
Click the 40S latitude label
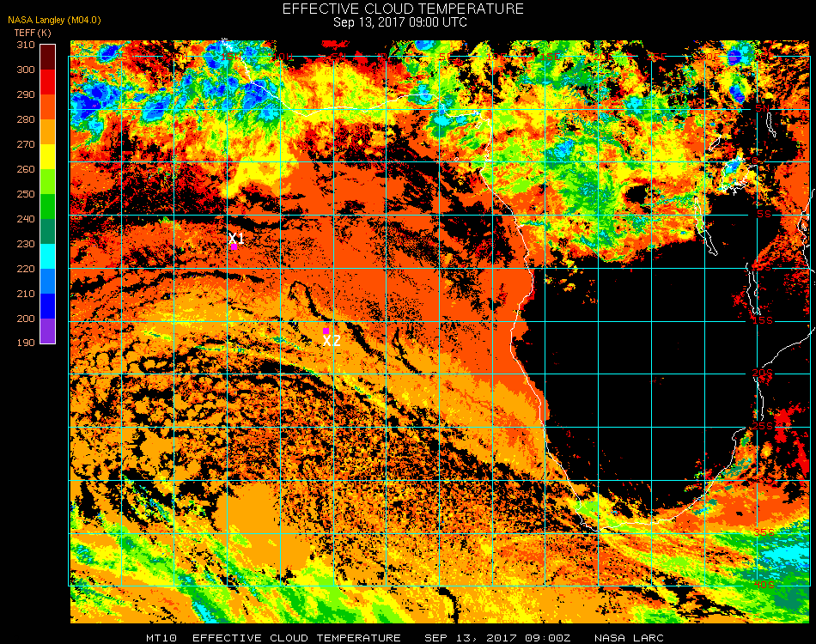click(764, 585)
